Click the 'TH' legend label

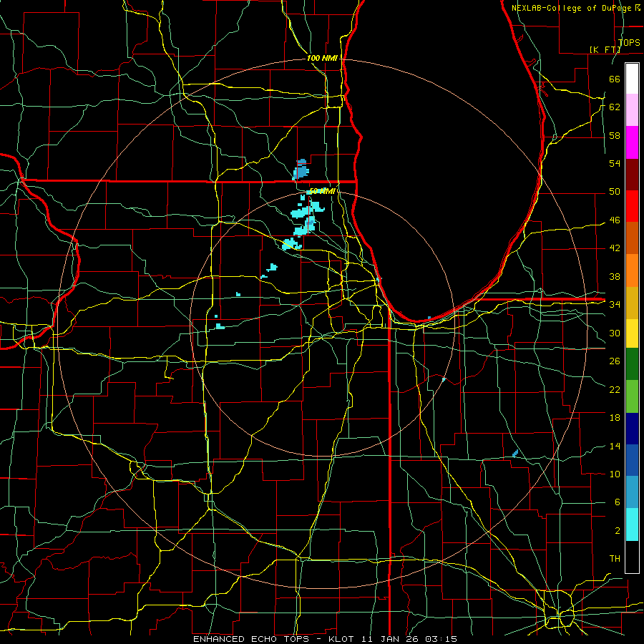[615, 559]
